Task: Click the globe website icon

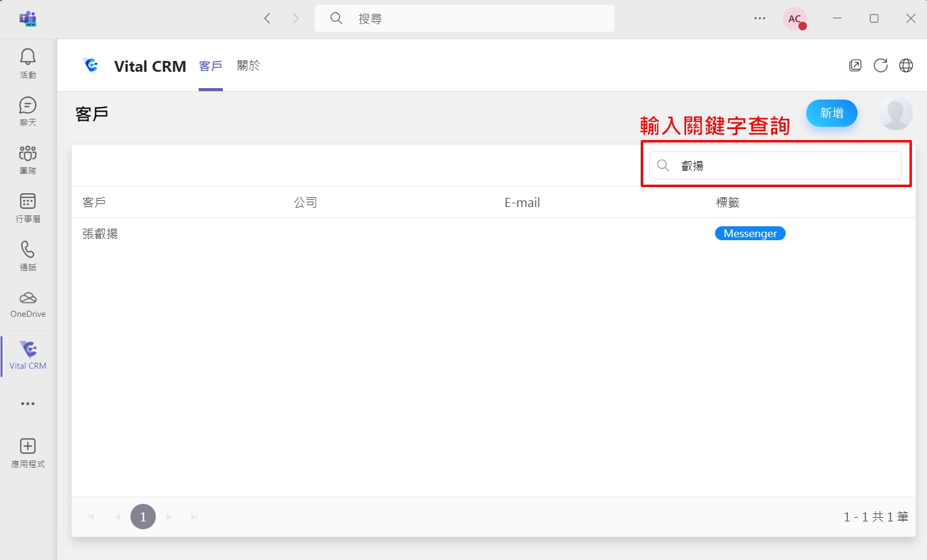Action: 906,66
